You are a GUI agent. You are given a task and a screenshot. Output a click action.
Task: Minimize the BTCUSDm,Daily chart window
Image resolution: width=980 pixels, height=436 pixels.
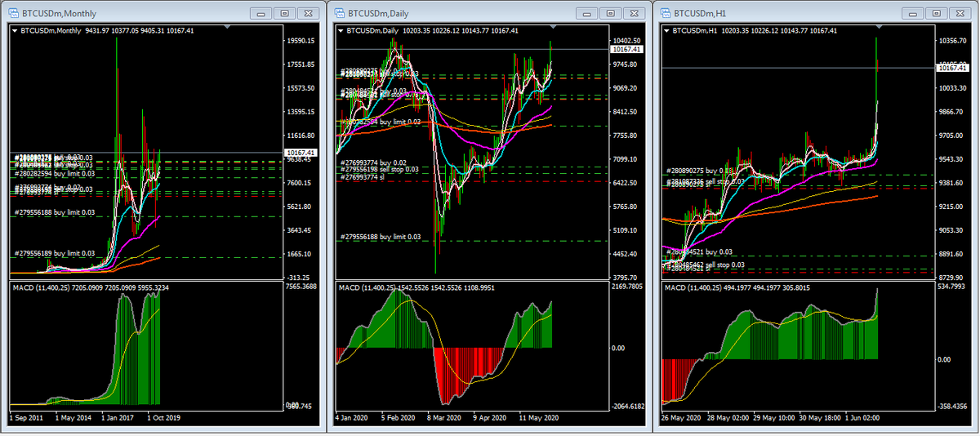pyautogui.click(x=587, y=13)
